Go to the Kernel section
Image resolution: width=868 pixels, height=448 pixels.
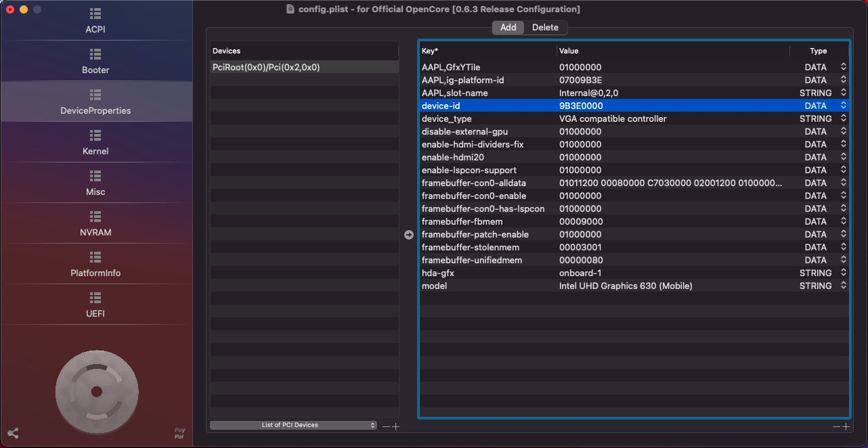[95, 142]
